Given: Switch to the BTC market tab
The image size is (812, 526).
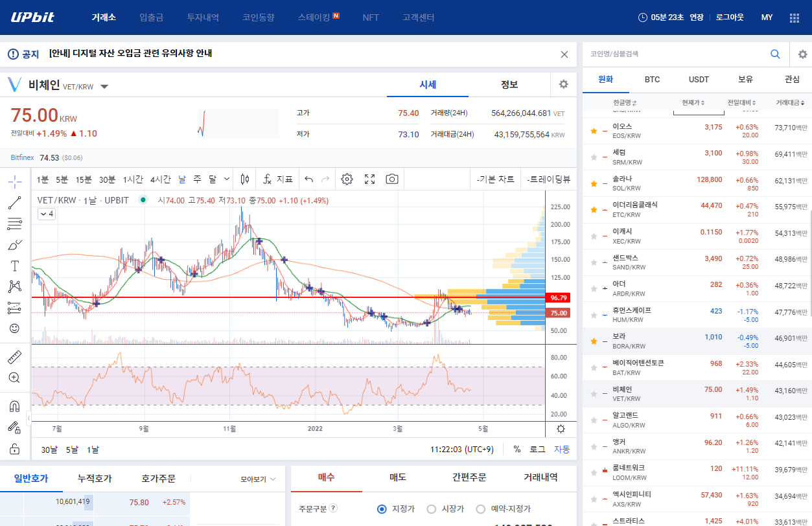Looking at the screenshot, I should (x=652, y=80).
